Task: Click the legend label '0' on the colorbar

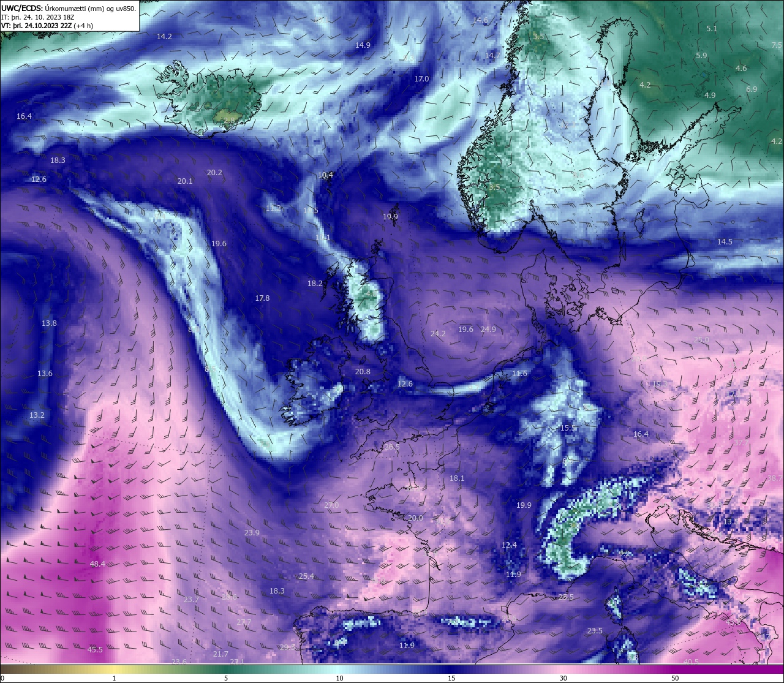Action: click(x=2, y=678)
